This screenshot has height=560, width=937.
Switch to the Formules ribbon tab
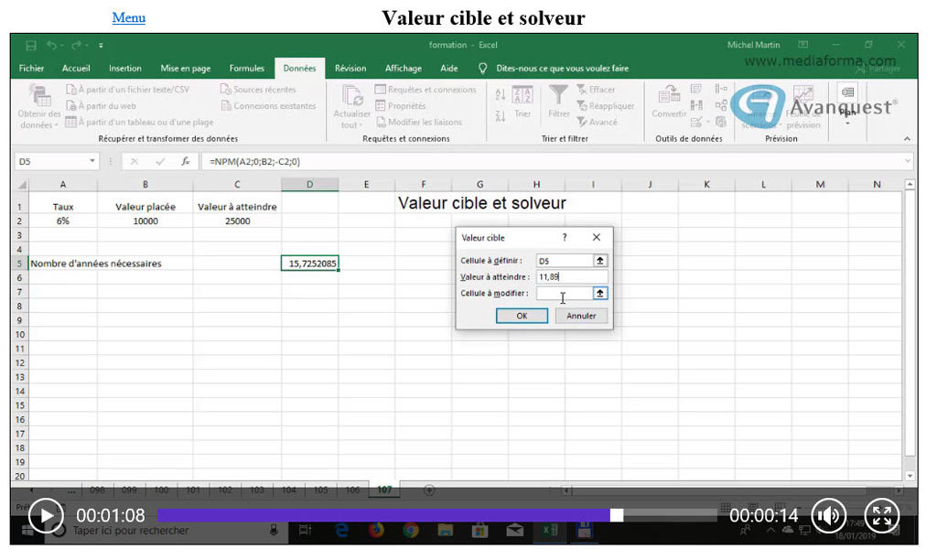(x=246, y=69)
